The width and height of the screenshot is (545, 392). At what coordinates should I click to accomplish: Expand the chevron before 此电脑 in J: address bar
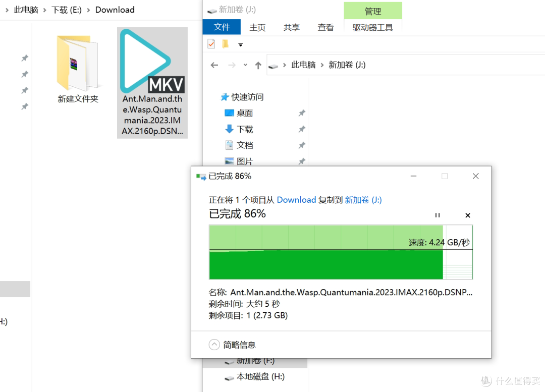284,65
